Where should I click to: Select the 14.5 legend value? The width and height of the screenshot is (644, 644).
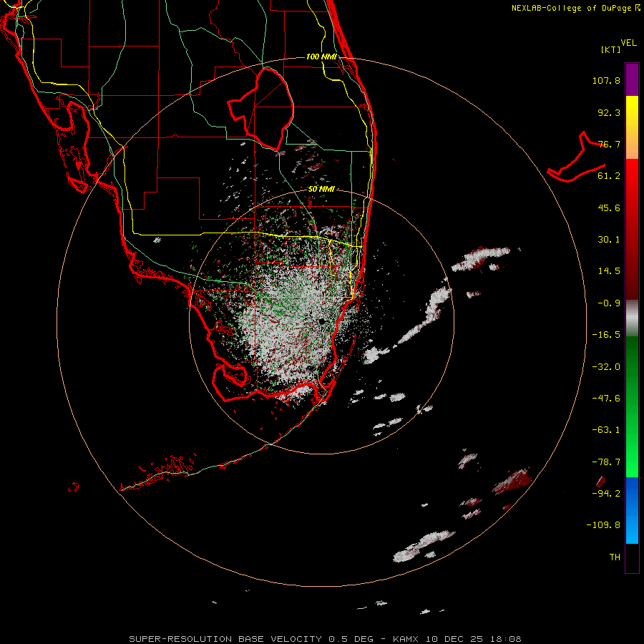(609, 271)
